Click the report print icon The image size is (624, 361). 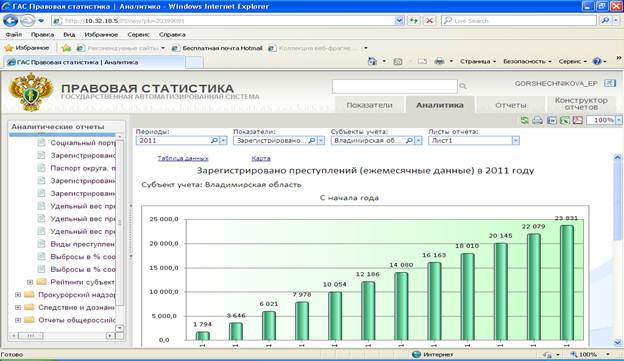click(x=538, y=120)
